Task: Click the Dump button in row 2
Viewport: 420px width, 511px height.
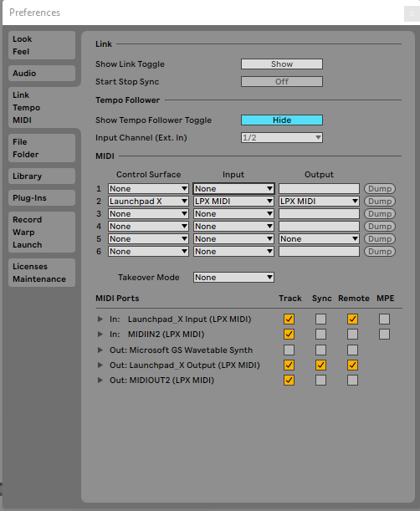Action: pyautogui.click(x=380, y=201)
